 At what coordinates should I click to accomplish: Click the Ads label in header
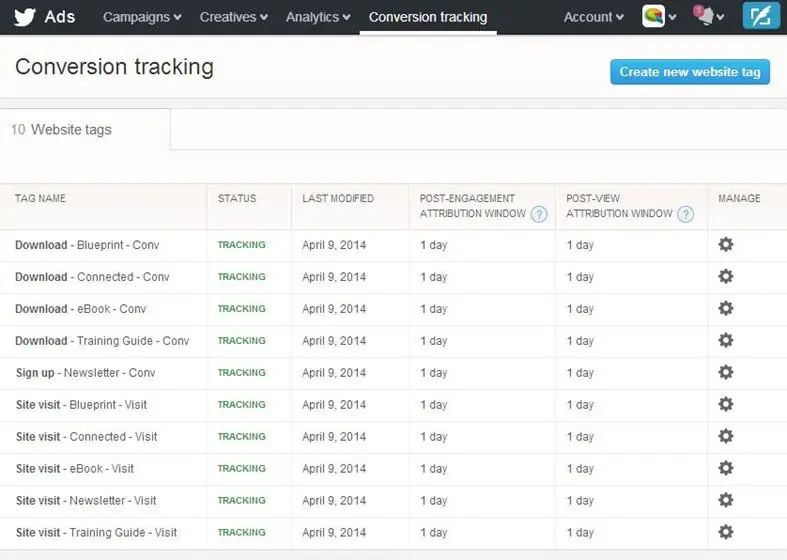click(60, 17)
